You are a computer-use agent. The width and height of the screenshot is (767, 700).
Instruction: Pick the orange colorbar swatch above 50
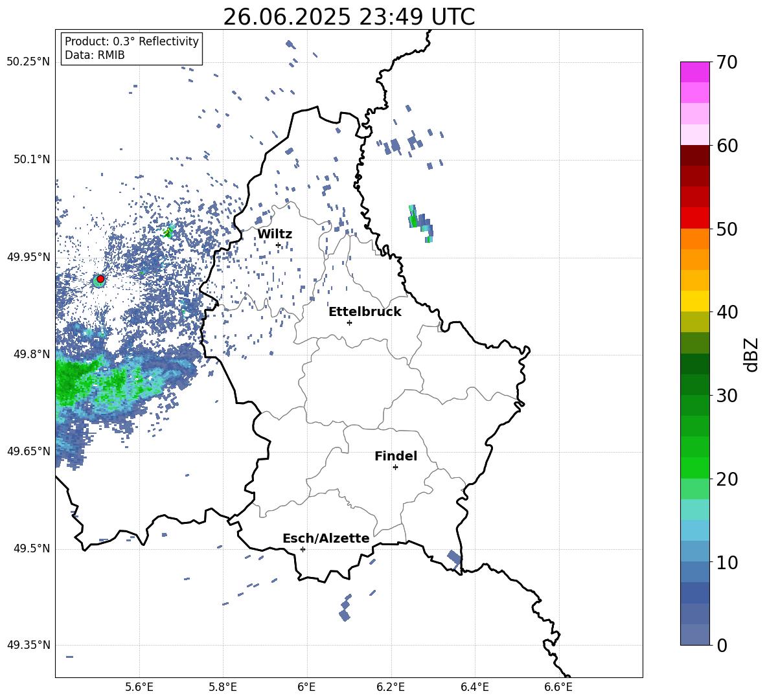point(694,239)
